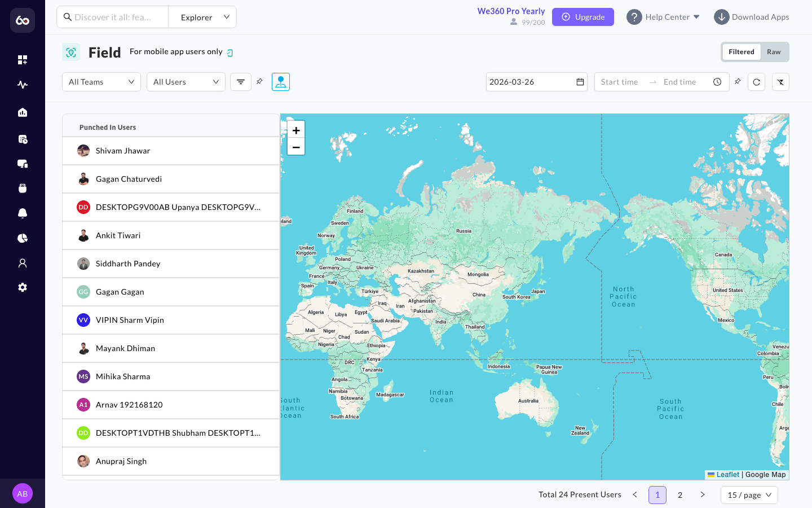
Task: Open the date picker 2026-03-26
Action: pyautogui.click(x=537, y=82)
